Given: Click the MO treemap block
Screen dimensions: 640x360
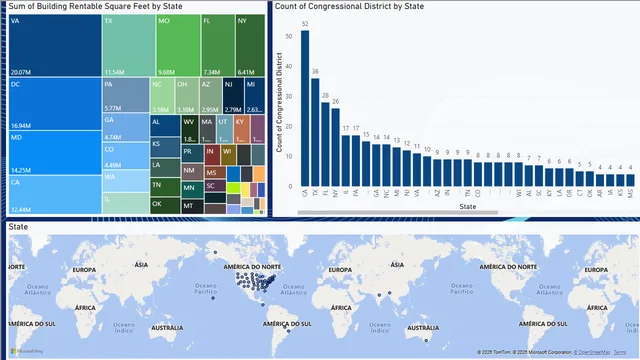Looking at the screenshot, I should pos(178,45).
